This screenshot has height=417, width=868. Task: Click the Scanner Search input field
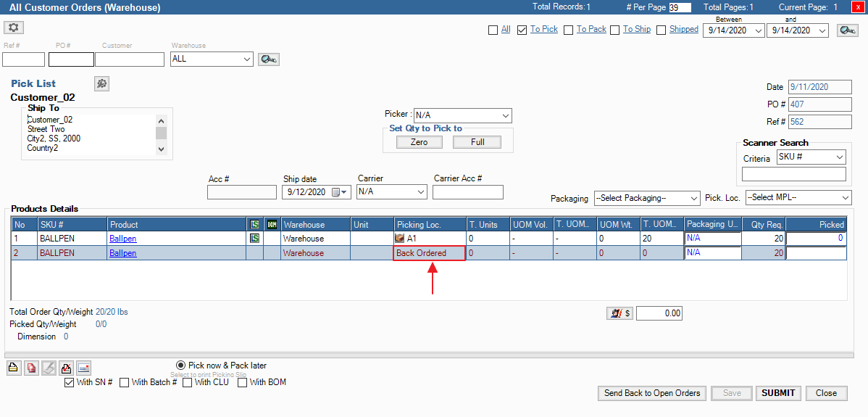click(793, 174)
